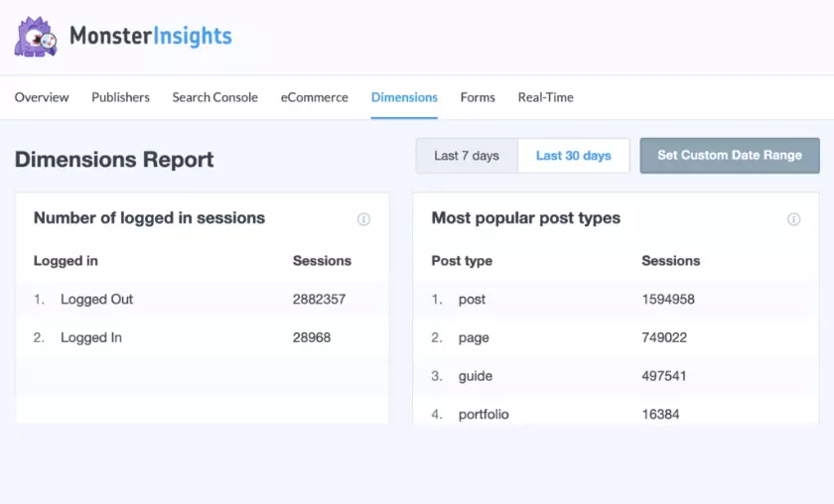Screen dimensions: 834x504
Task: Click the 16384 sessions value
Action: pos(660,414)
